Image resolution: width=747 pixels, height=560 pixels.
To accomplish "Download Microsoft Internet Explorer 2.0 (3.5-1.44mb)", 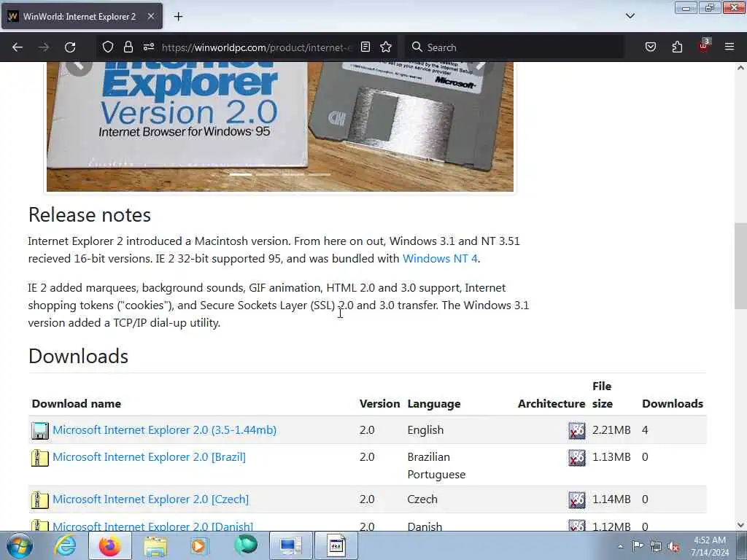I will click(164, 430).
